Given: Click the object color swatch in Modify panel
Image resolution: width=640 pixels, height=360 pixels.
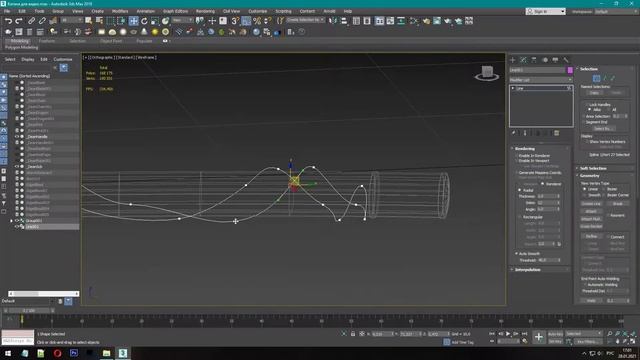Looking at the screenshot, I should pyautogui.click(x=570, y=70).
